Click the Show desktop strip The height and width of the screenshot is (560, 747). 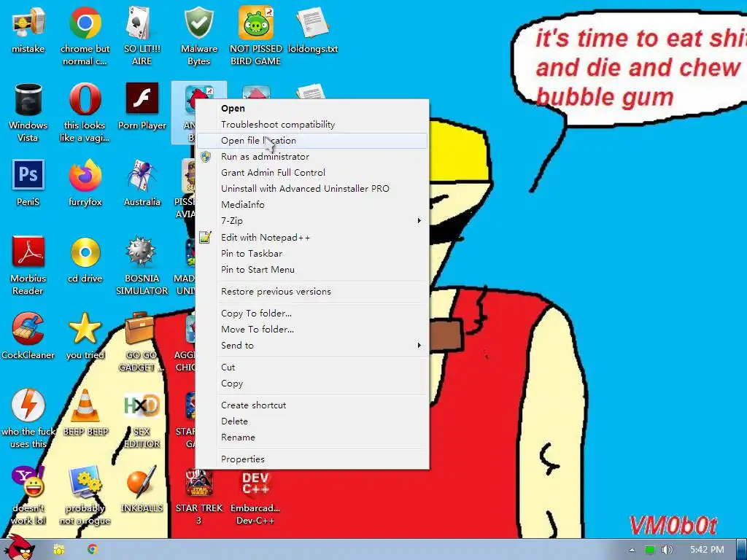(742, 550)
